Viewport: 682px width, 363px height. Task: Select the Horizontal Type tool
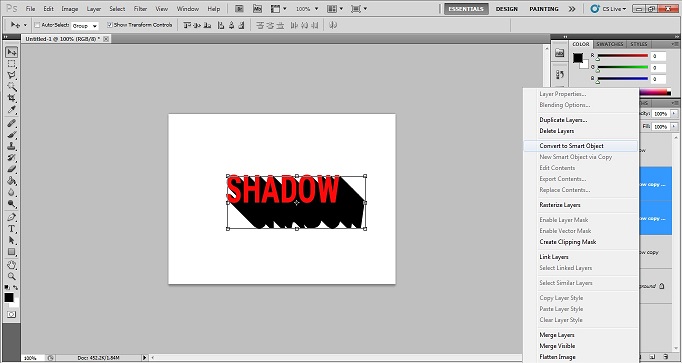(x=12, y=229)
